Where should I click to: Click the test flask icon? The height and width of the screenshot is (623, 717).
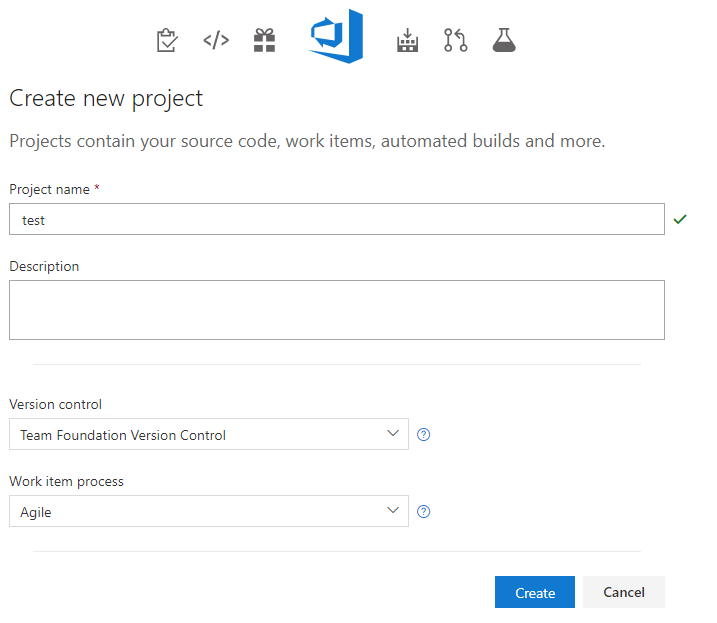tap(504, 40)
